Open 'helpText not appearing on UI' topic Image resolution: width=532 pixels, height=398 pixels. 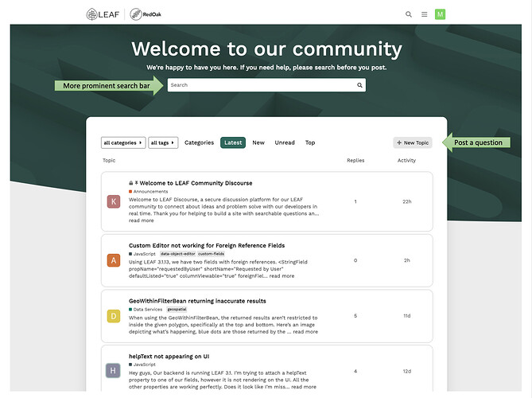click(169, 357)
